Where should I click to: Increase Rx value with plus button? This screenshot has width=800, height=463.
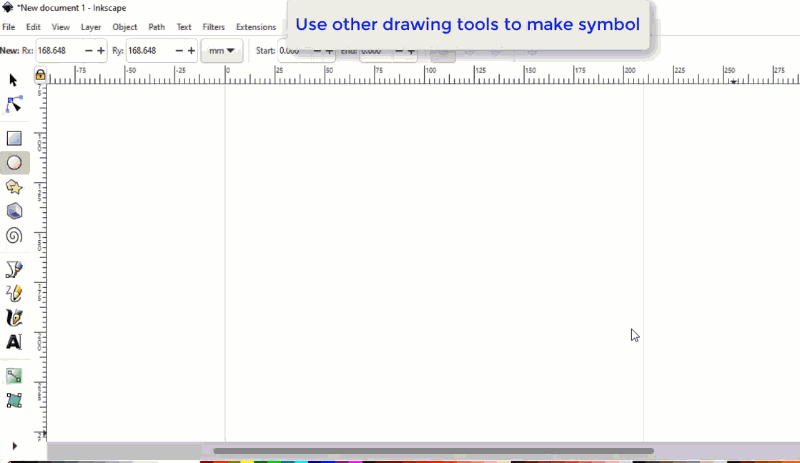(x=101, y=51)
